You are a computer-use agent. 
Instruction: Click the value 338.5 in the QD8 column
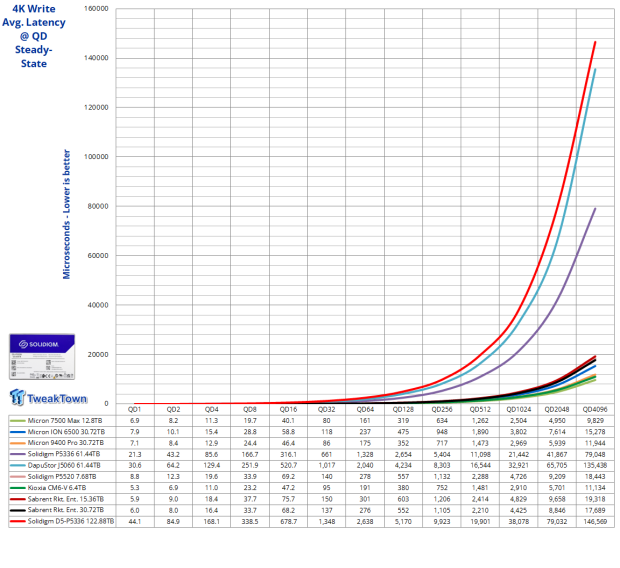click(x=250, y=521)
